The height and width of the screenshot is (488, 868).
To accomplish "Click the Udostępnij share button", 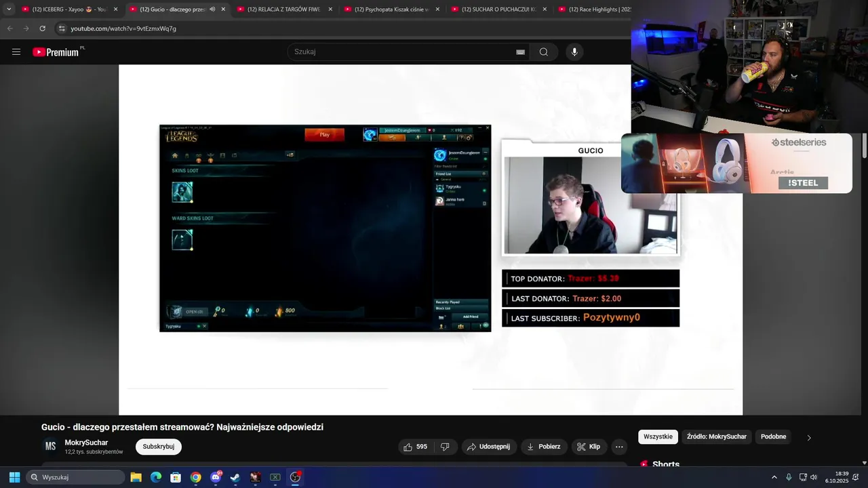I will pyautogui.click(x=488, y=447).
